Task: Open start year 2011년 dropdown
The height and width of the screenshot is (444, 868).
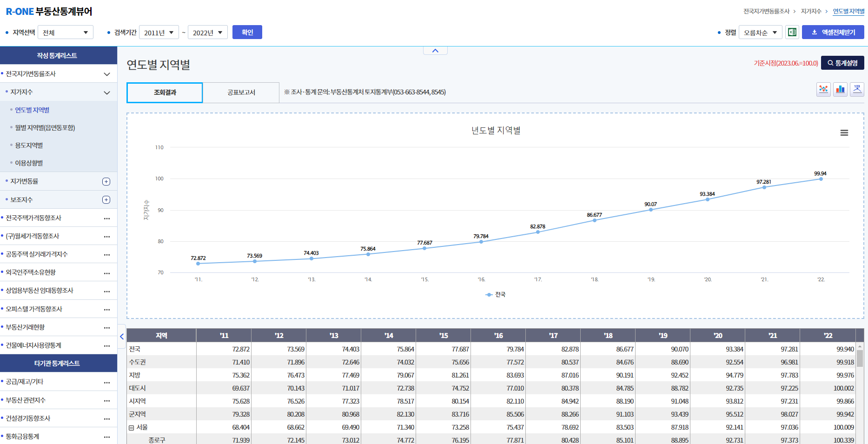Action: (159, 32)
